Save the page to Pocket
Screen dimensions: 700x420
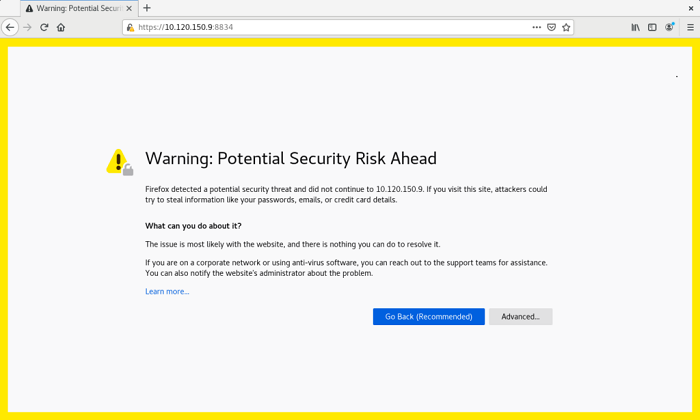click(x=551, y=27)
